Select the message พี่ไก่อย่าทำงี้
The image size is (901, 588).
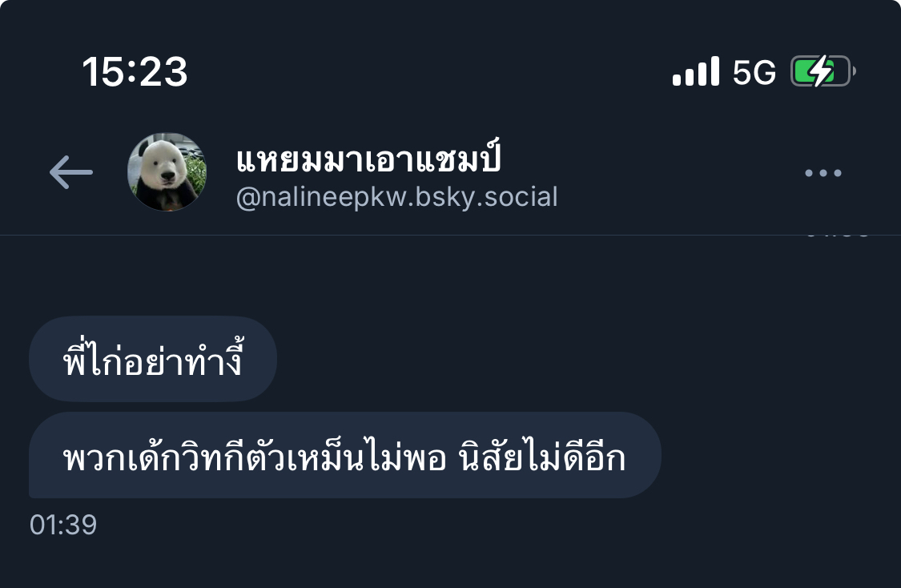(153, 359)
